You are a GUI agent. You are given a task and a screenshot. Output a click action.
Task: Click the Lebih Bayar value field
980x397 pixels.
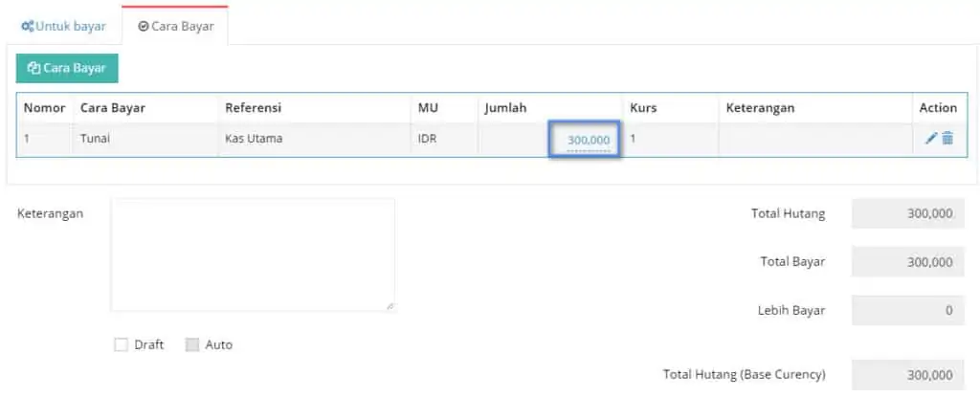click(907, 310)
